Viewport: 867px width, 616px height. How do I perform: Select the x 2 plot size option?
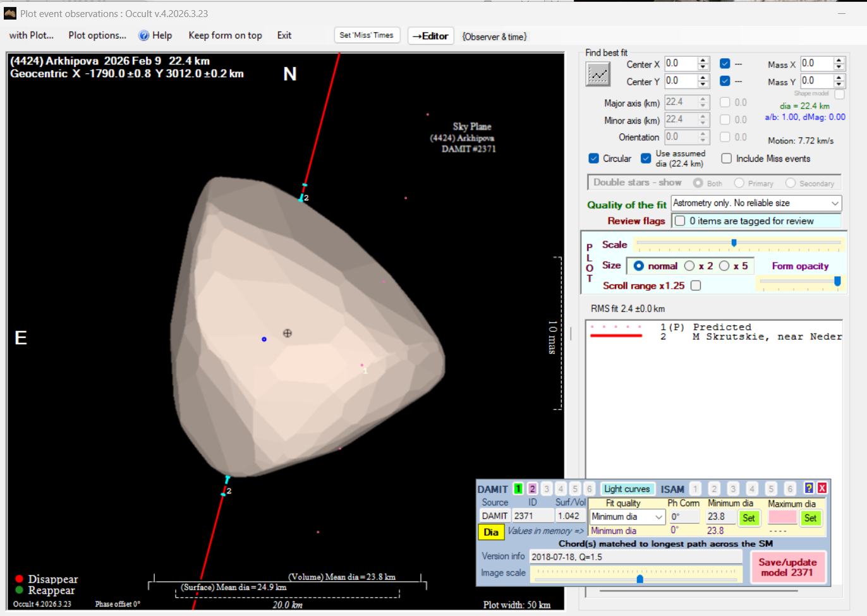[x=689, y=266]
